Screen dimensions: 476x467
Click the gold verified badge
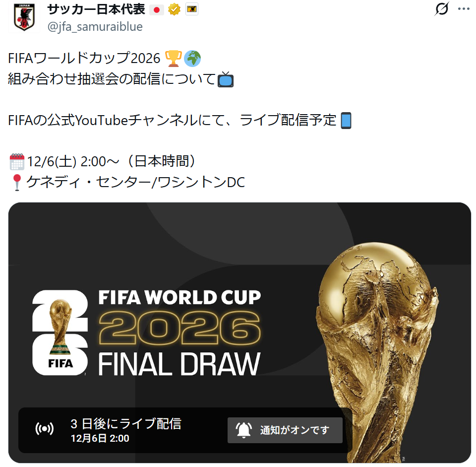point(174,10)
